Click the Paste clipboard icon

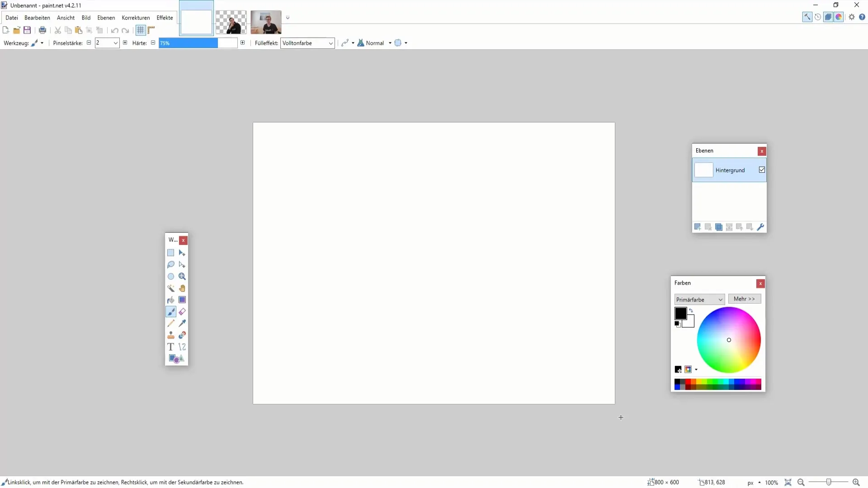79,30
